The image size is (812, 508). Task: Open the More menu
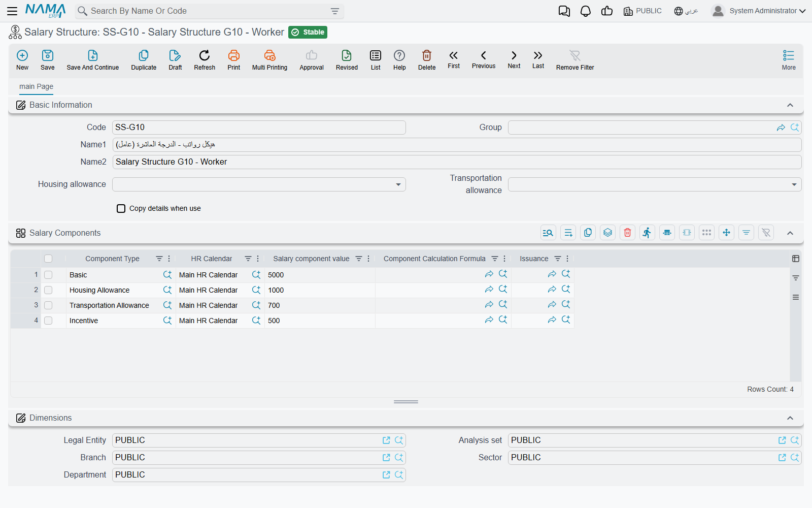point(789,60)
